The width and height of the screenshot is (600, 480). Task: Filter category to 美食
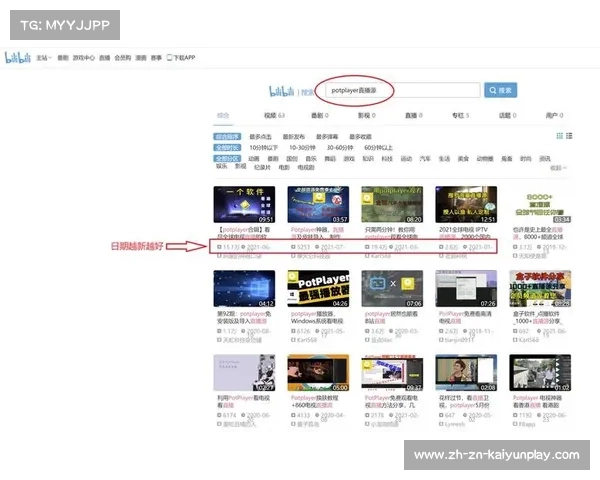click(463, 158)
